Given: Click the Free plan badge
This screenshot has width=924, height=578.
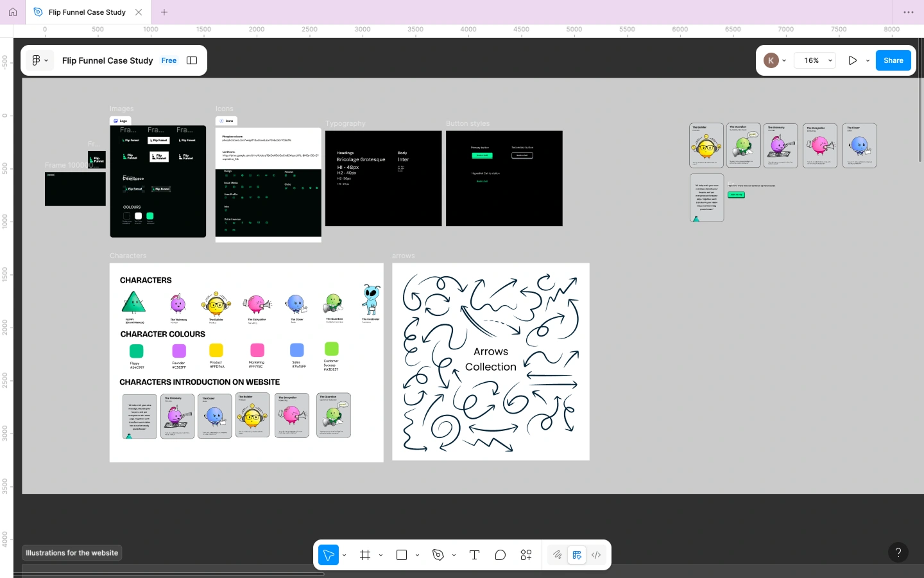Looking at the screenshot, I should tap(169, 60).
